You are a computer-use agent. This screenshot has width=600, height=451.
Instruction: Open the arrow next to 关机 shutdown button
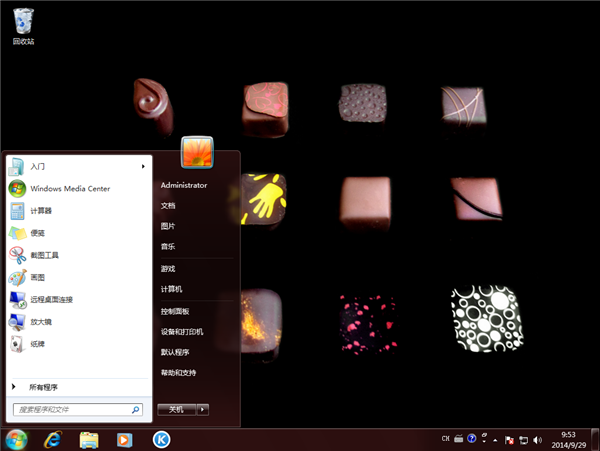[203, 409]
